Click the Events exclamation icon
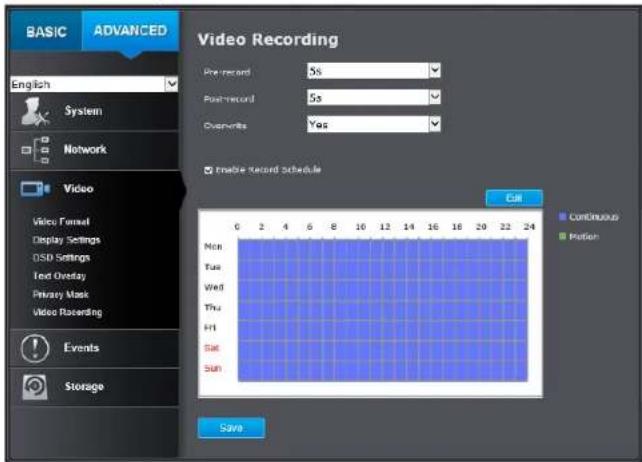 35,349
